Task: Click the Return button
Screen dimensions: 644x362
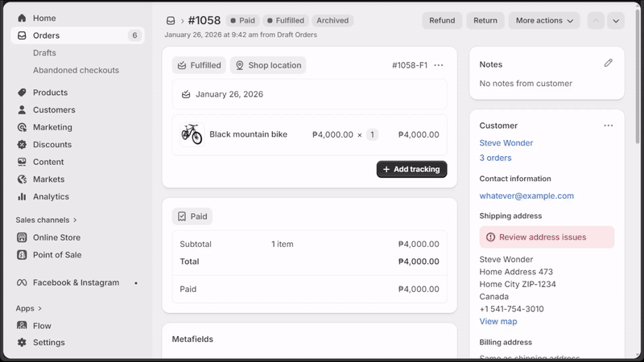Action: [485, 21]
